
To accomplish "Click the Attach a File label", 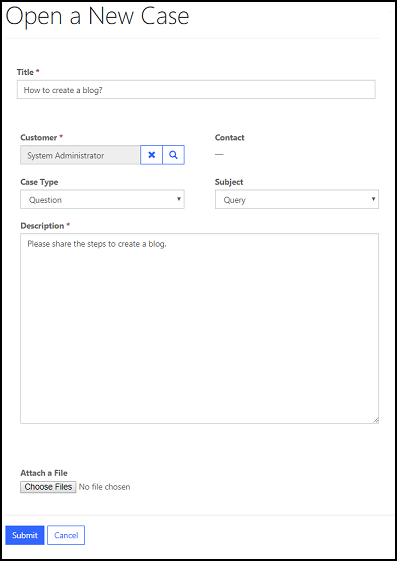I will pyautogui.click(x=44, y=473).
